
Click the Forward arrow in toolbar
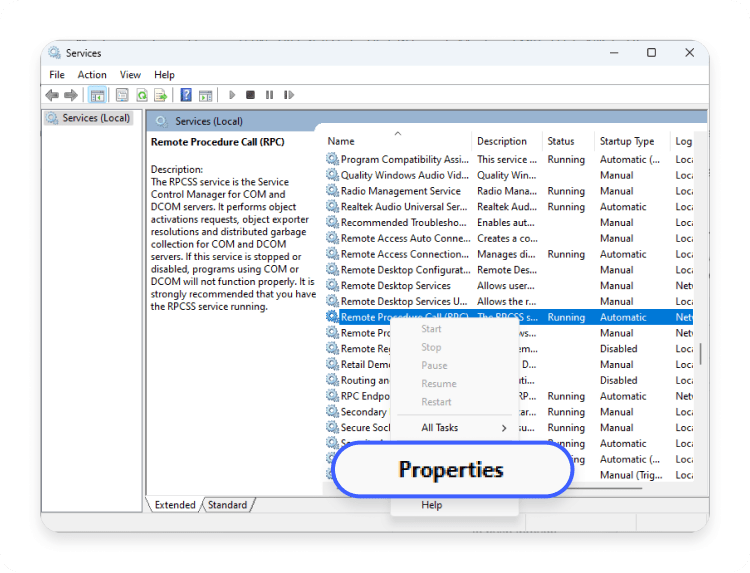coord(71,95)
